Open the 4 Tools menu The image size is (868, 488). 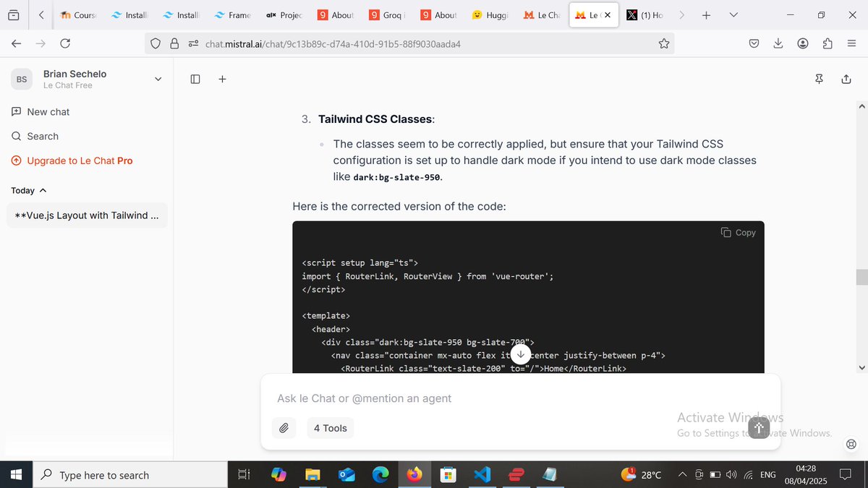(331, 428)
